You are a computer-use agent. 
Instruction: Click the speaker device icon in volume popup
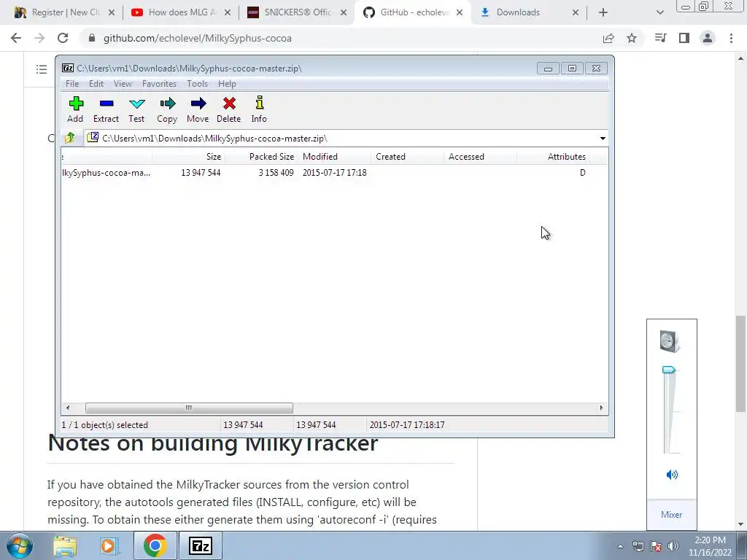point(670,341)
